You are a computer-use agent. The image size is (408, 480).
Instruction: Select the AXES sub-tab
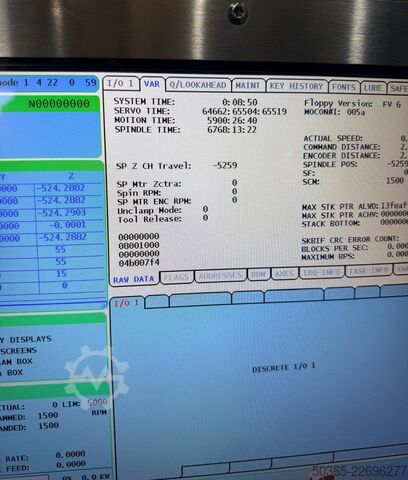coord(284,273)
